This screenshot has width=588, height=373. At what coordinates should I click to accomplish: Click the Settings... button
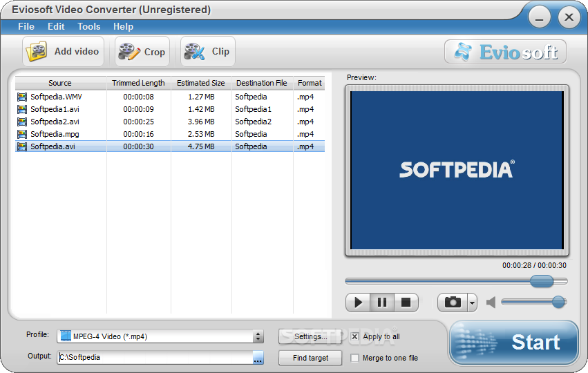(x=310, y=336)
